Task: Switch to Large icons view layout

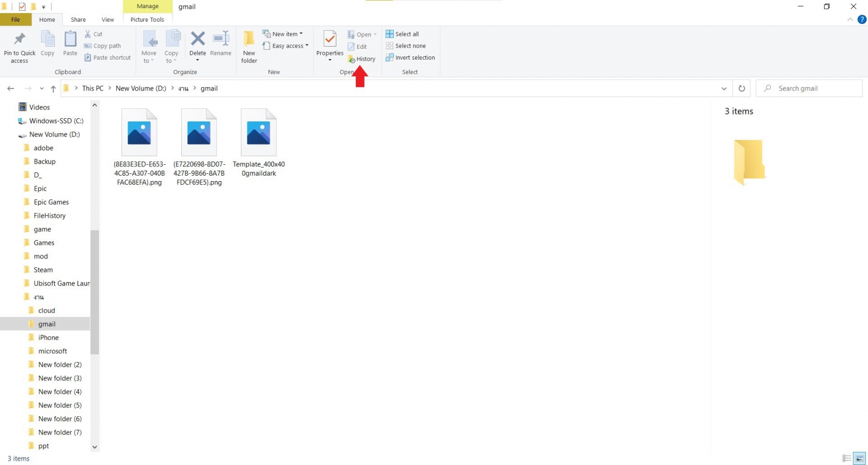Action: tap(859, 458)
